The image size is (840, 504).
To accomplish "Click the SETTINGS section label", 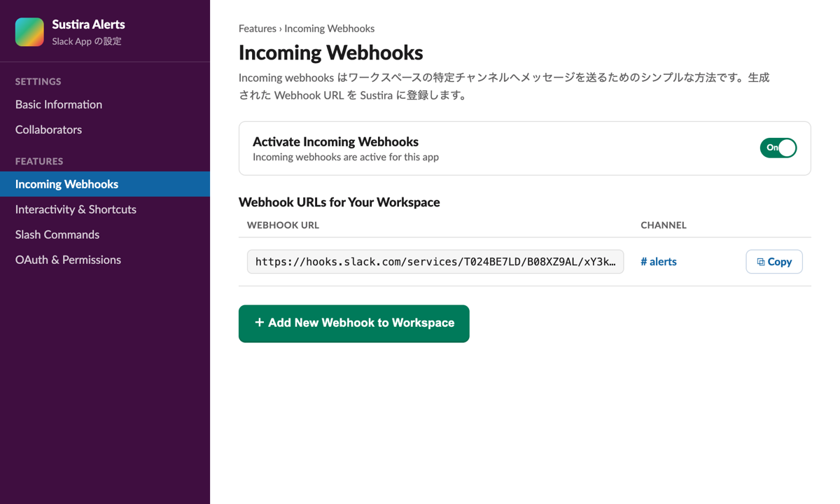I will [38, 82].
